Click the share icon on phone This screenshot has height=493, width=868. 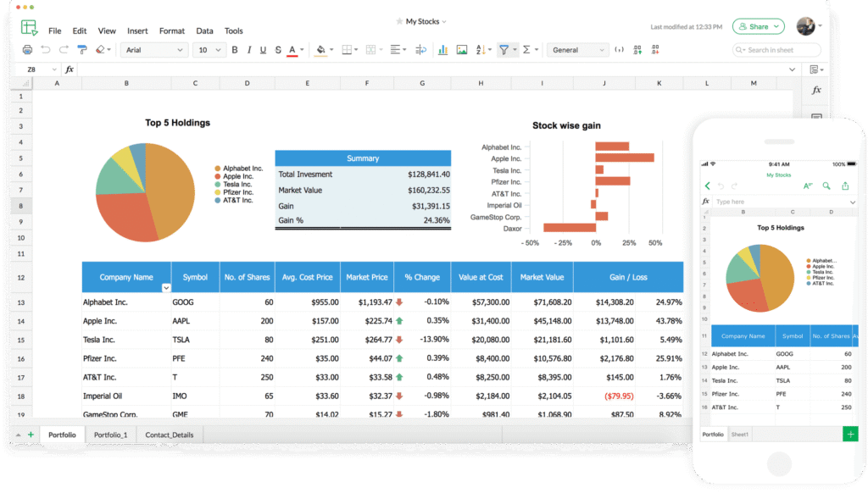(845, 186)
